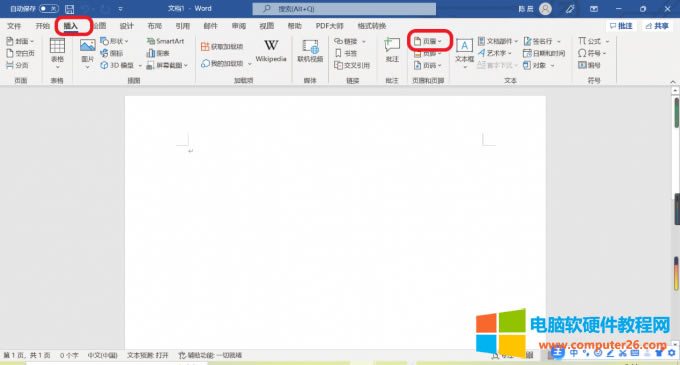Image resolution: width=680 pixels, height=365 pixels.
Task: Click the 批注 Comments button at top right
Action: [x=621, y=26]
